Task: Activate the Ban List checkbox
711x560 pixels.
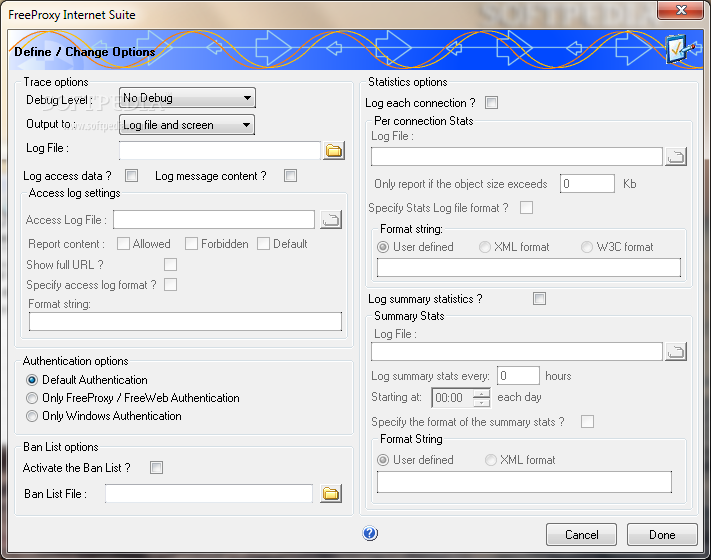Action: point(156,467)
